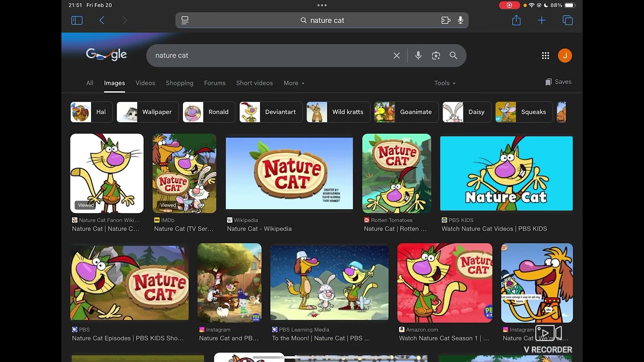The width and height of the screenshot is (644, 362).
Task: Filter by the Hal chip
Action: coord(92,112)
